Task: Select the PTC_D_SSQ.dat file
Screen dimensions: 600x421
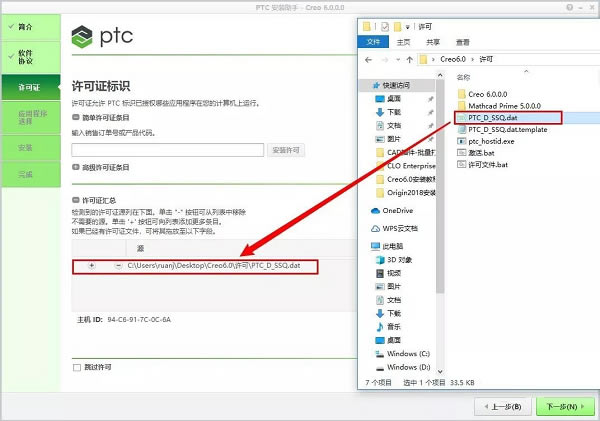Action: pyautogui.click(x=488, y=118)
